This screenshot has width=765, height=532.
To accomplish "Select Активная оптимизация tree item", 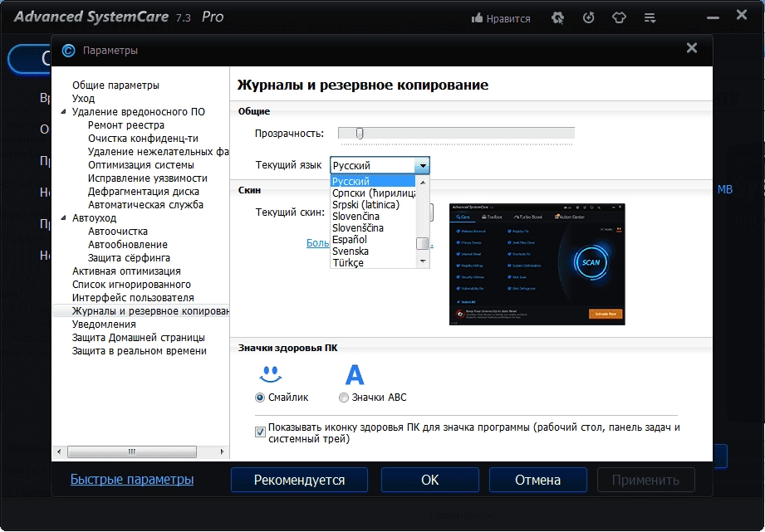I will (x=126, y=271).
